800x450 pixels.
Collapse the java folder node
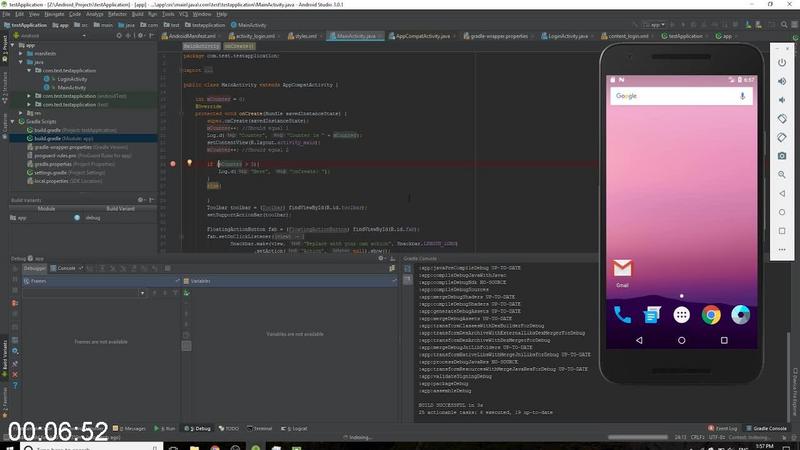tap(21, 62)
